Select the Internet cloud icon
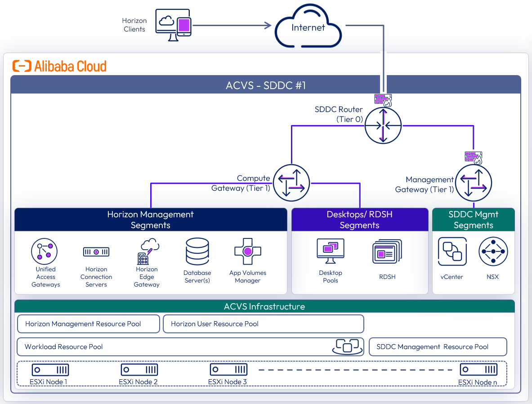The width and height of the screenshot is (532, 404). click(x=308, y=27)
